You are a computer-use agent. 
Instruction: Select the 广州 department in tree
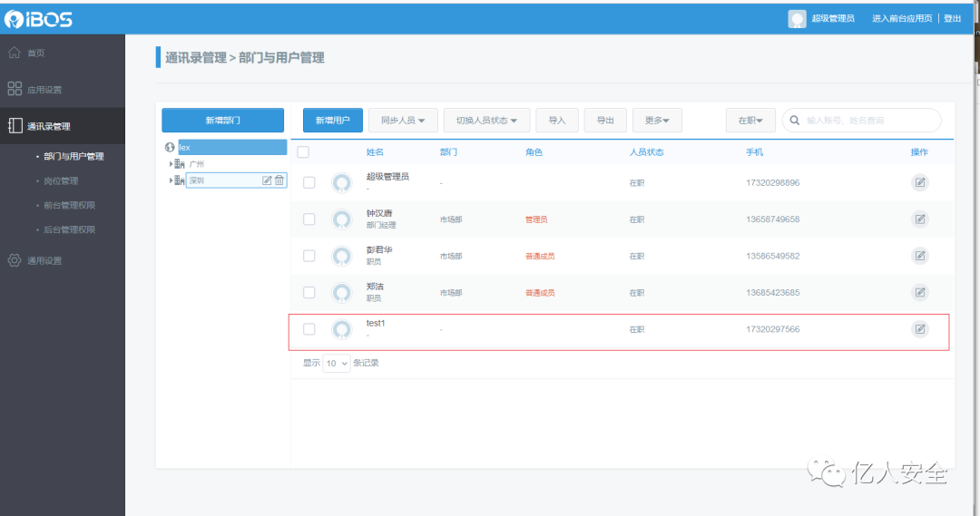click(x=197, y=163)
